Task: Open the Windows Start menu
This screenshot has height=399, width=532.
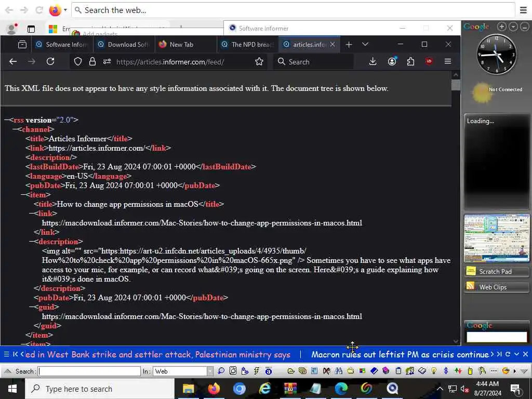Action: point(12,389)
